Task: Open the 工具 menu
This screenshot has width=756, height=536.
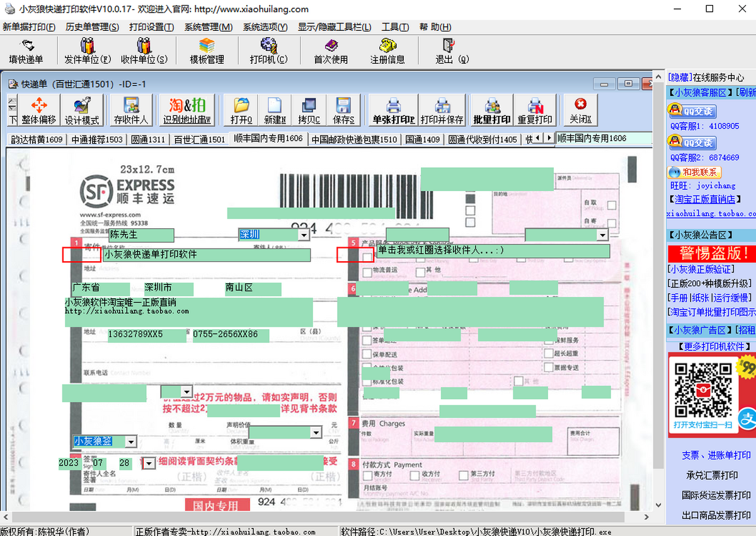Action: pyautogui.click(x=395, y=27)
